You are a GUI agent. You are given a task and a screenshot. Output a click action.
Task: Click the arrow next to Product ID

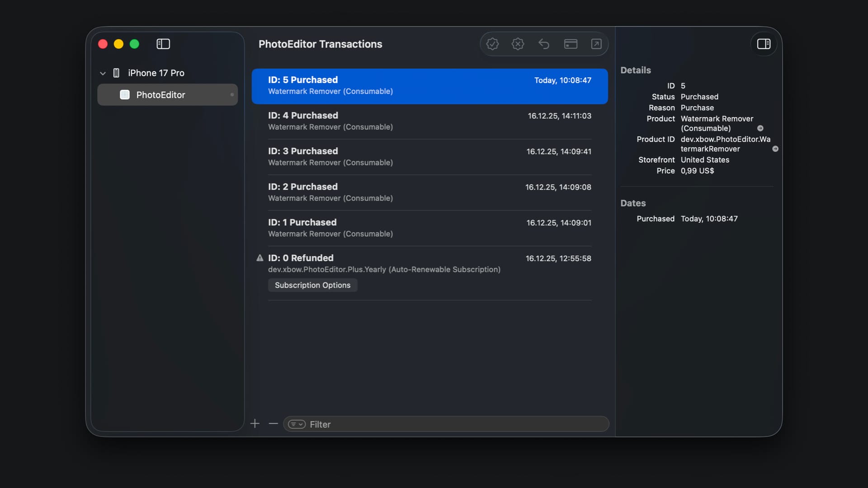click(x=775, y=149)
